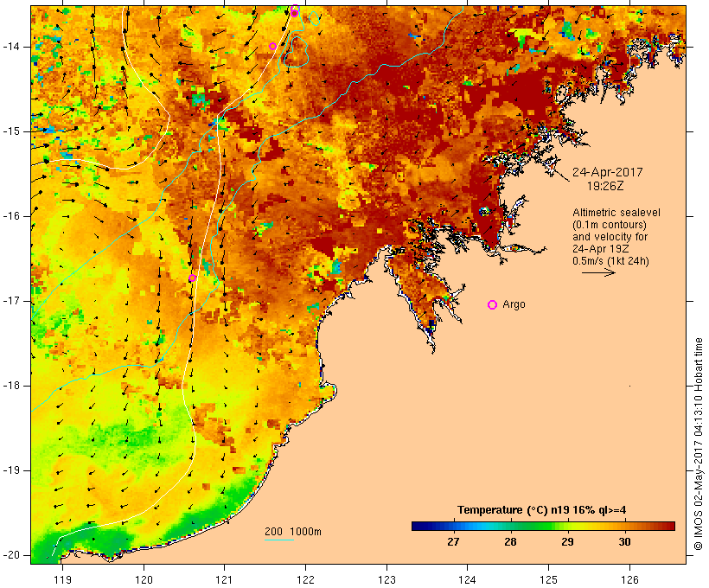Click latitude axis label -14
709x588 pixels.
click(11, 47)
